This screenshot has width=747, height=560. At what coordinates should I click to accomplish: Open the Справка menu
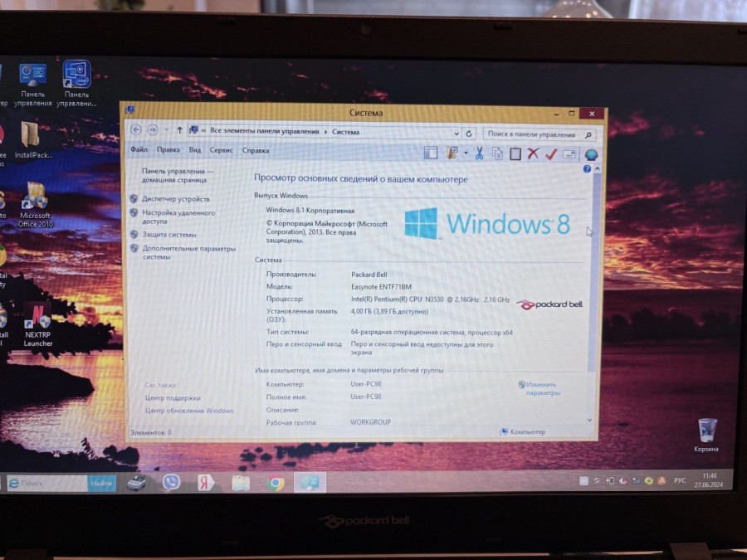[x=256, y=150]
